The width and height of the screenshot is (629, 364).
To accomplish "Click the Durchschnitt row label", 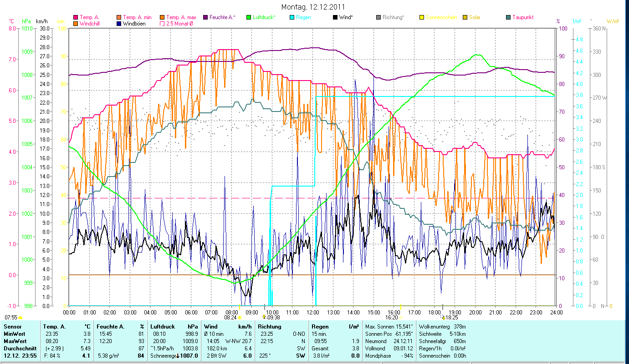I will pyautogui.click(x=18, y=348).
